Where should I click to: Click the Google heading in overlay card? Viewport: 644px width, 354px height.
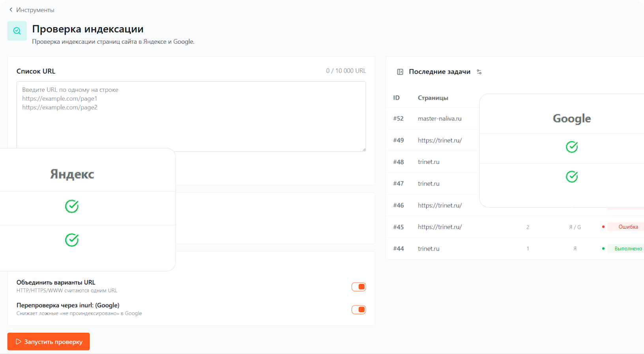572,118
